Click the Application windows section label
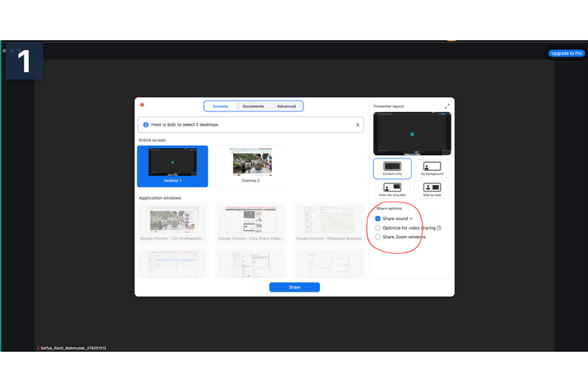 click(160, 198)
